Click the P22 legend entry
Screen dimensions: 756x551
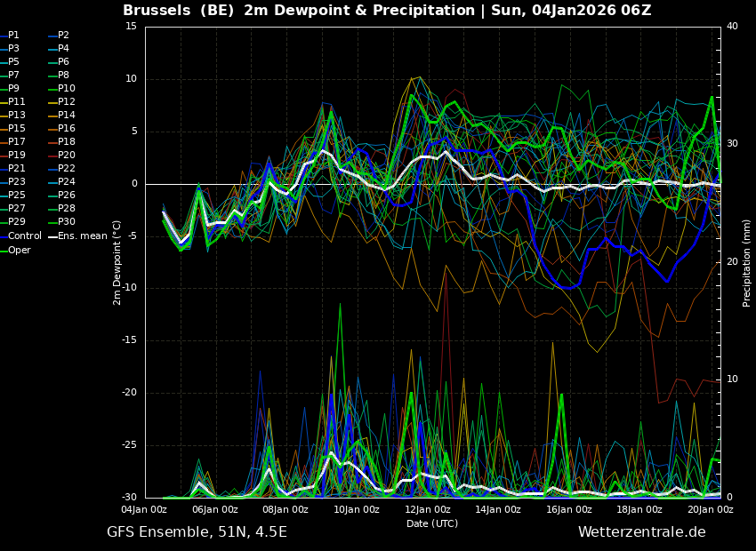pyautogui.click(x=62, y=169)
